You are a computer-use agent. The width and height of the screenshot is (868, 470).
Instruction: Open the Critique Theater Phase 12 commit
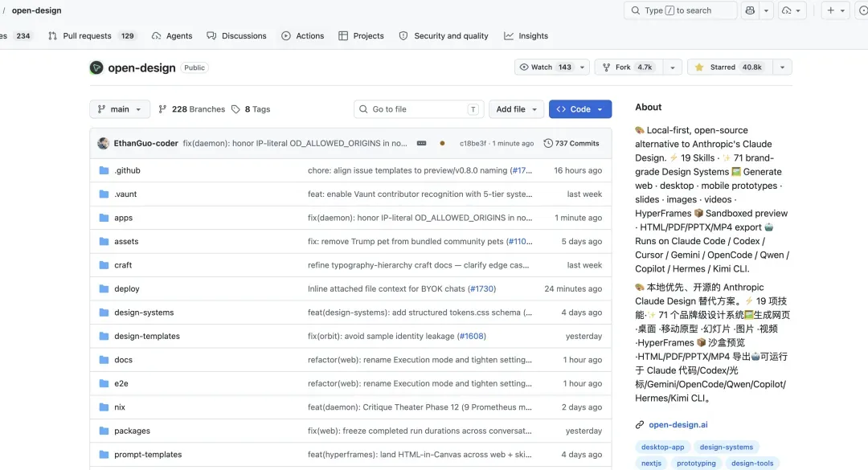(420, 407)
